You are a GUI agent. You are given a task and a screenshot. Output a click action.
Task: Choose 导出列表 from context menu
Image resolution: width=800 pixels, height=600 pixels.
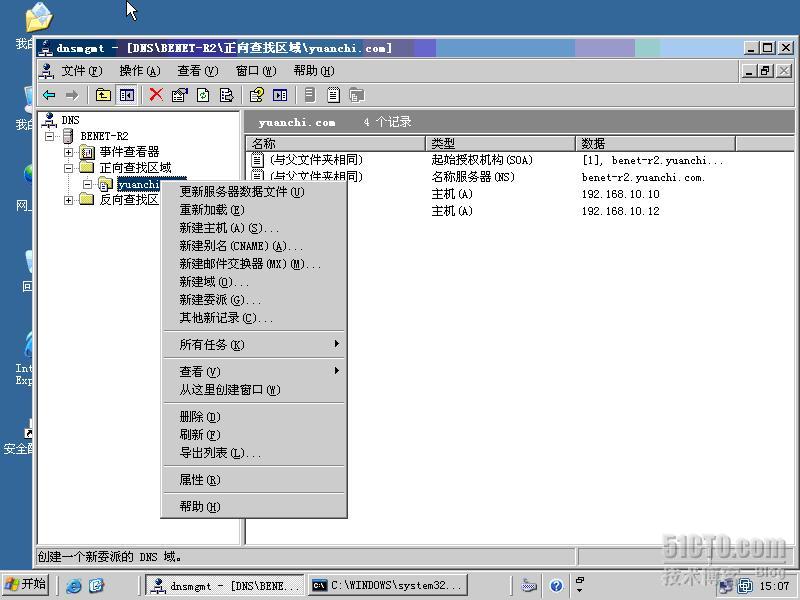[x=254, y=453]
